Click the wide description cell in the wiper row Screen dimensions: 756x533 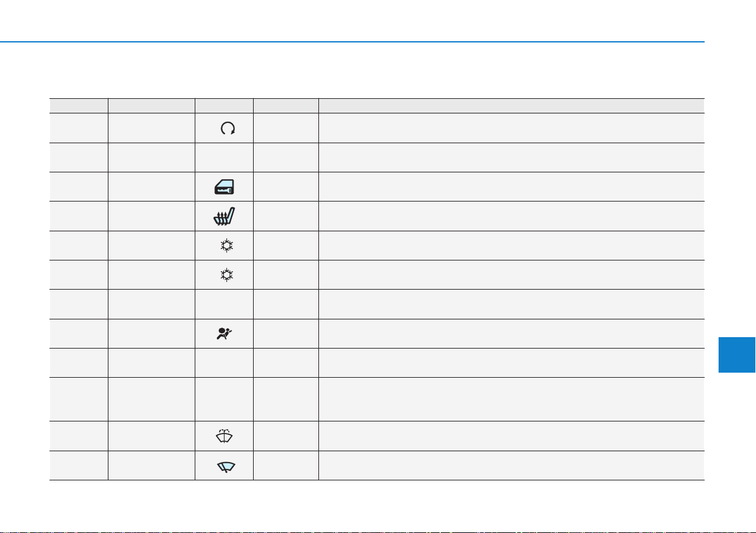512,466
